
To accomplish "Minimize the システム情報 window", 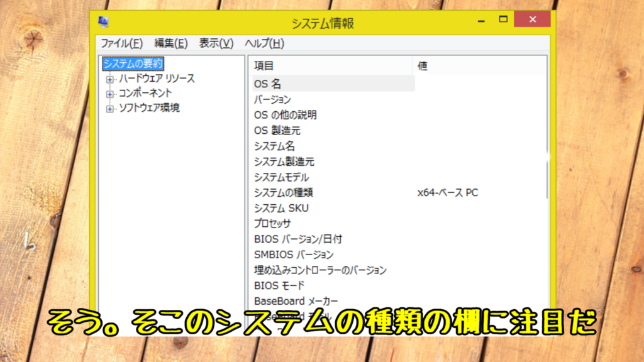I will tap(481, 19).
